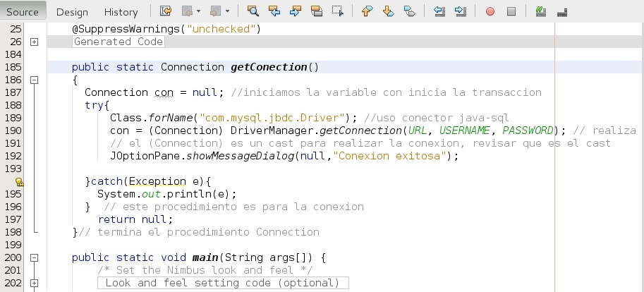Open the History tab
This screenshot has height=292, width=644.
121,12
